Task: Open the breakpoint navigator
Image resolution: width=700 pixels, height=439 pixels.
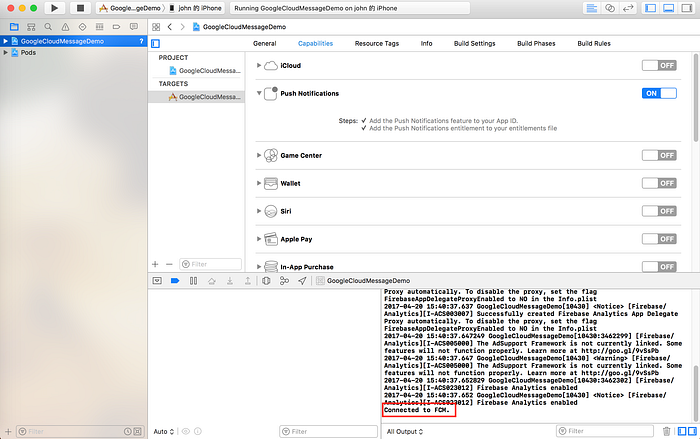Action: (x=117, y=27)
